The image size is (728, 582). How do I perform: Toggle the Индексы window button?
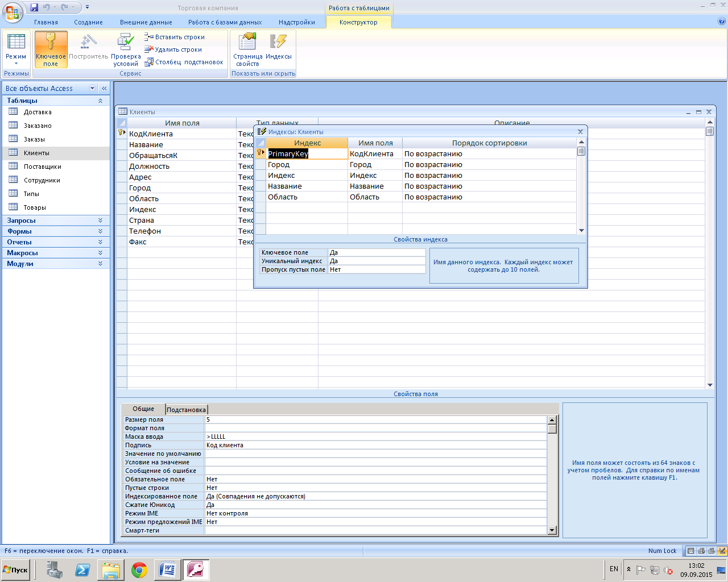pyautogui.click(x=278, y=47)
